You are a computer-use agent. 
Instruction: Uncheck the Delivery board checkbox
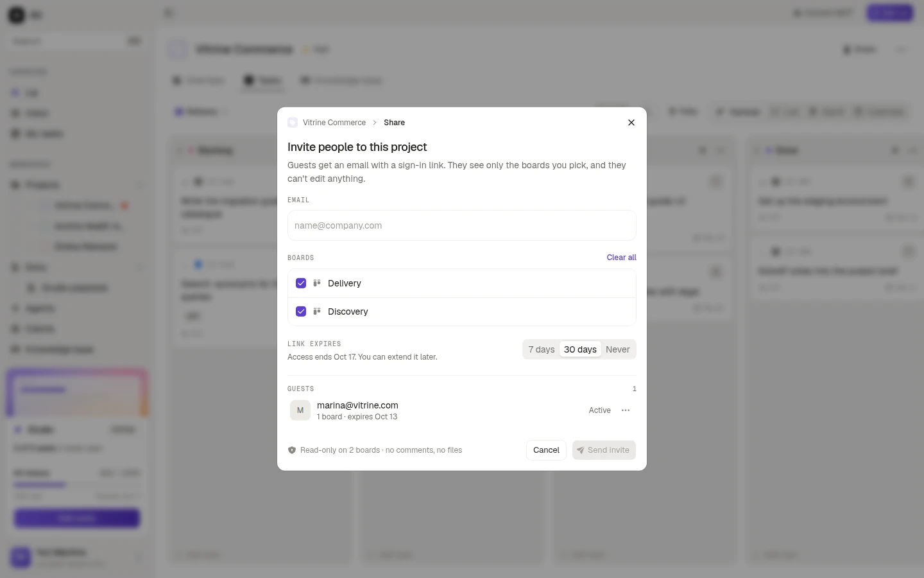coord(301,283)
